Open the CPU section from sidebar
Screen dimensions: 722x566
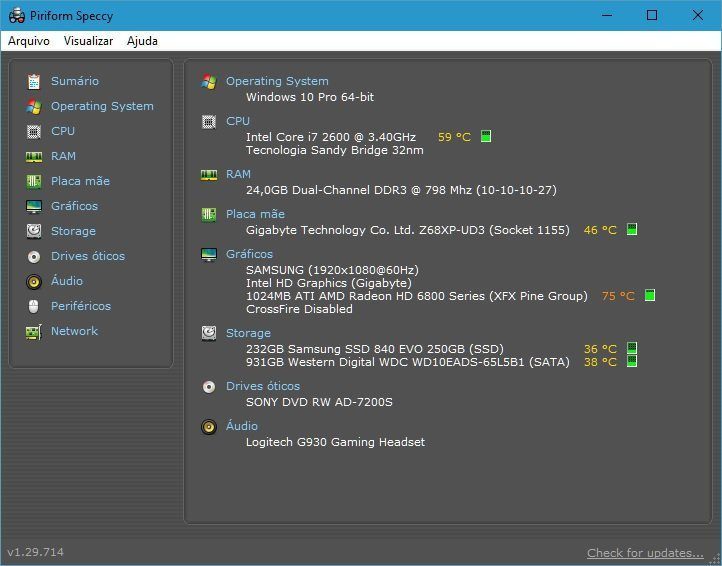coord(63,131)
